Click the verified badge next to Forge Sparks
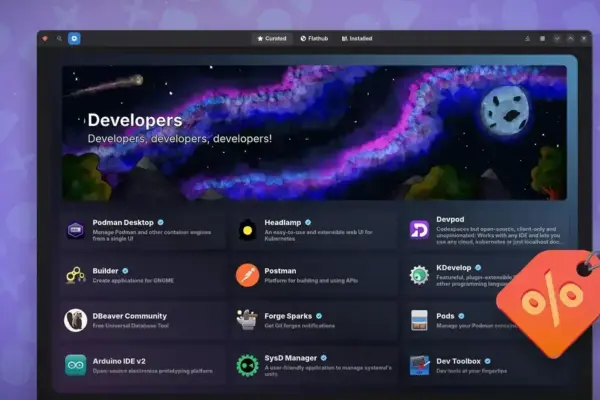Image resolution: width=600 pixels, height=400 pixels. click(x=319, y=316)
